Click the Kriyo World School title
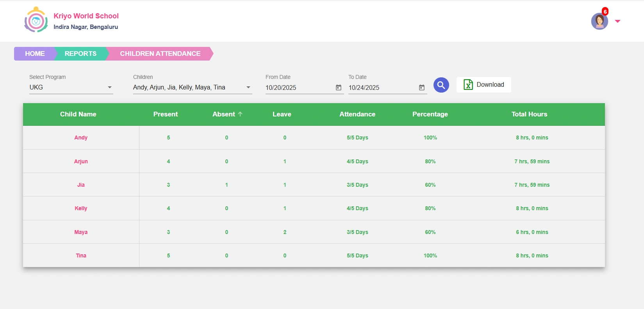The width and height of the screenshot is (644, 309). 86,16
